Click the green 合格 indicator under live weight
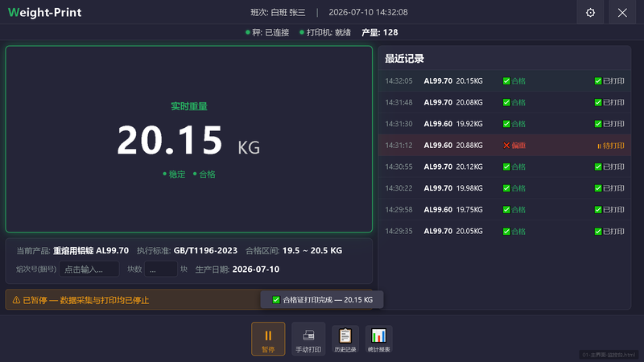The height and width of the screenshot is (362, 644). point(204,175)
